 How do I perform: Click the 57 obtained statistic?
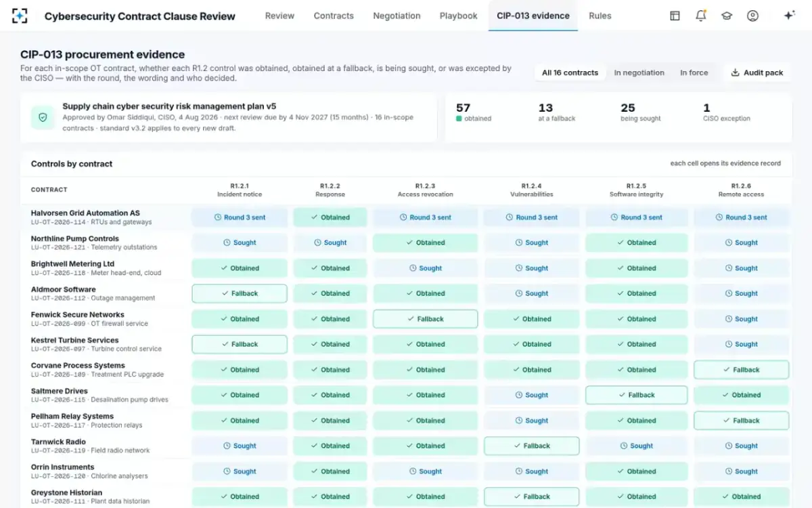point(474,112)
